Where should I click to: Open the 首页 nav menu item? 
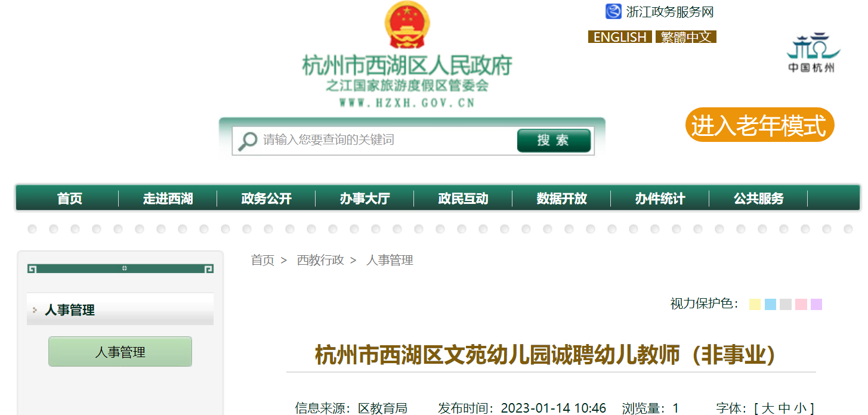70,199
